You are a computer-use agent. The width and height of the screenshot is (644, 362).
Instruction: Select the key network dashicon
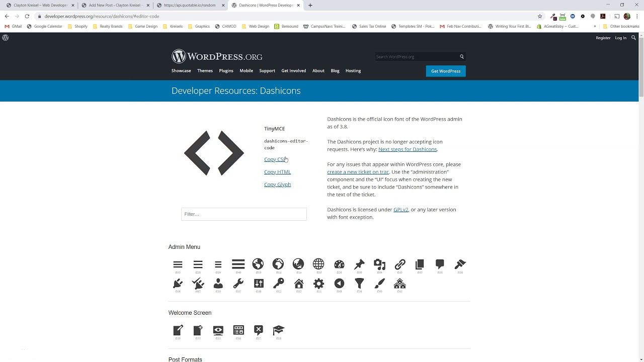[279, 284]
